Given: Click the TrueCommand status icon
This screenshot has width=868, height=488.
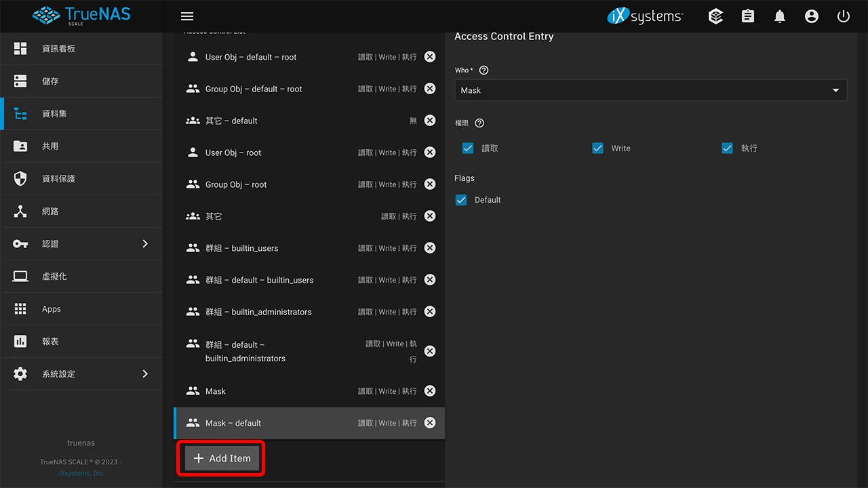Looking at the screenshot, I should tap(715, 16).
